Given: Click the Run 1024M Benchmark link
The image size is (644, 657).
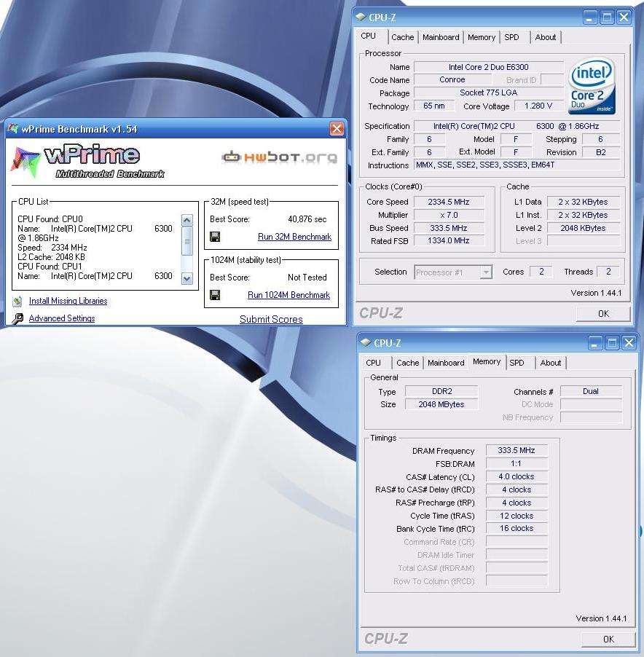Looking at the screenshot, I should 288,295.
